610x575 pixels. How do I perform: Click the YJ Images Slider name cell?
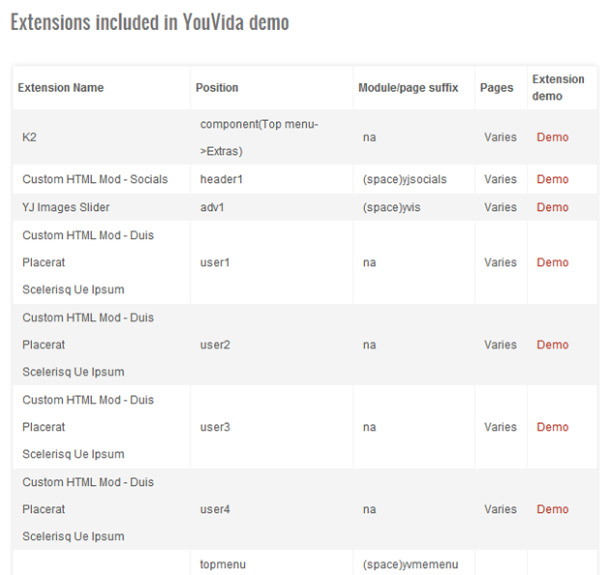(x=66, y=207)
